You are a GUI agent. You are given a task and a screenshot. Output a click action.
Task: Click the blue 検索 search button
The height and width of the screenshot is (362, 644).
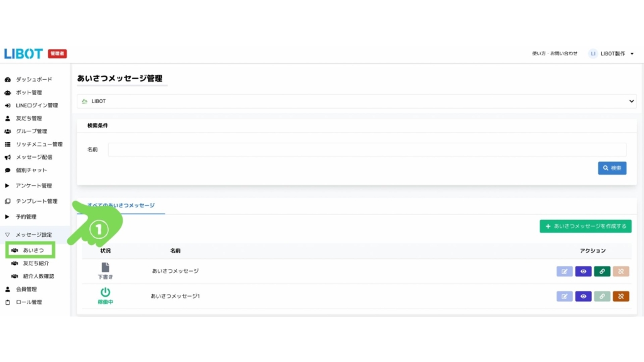click(x=612, y=168)
